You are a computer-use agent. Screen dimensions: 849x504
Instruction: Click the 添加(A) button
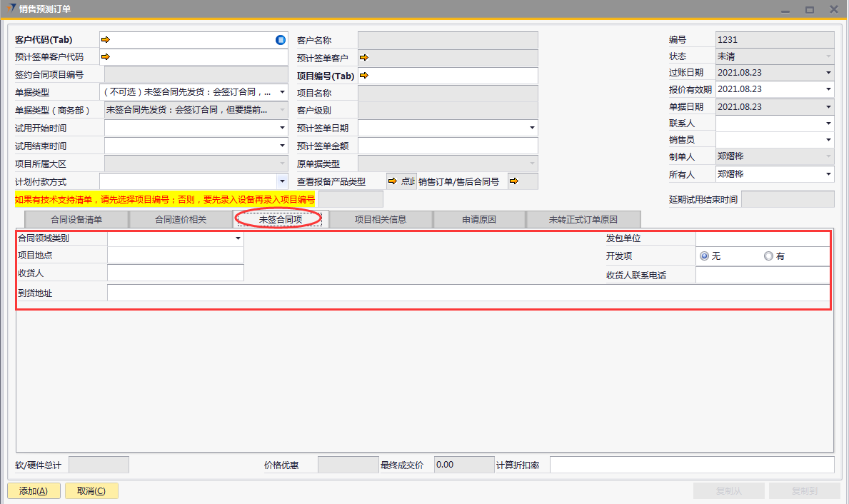click(34, 491)
